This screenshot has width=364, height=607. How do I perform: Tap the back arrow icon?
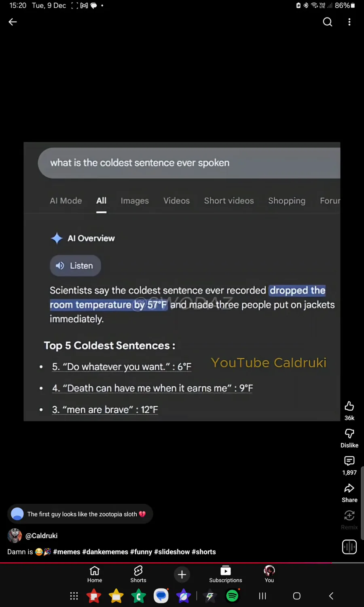pyautogui.click(x=13, y=22)
